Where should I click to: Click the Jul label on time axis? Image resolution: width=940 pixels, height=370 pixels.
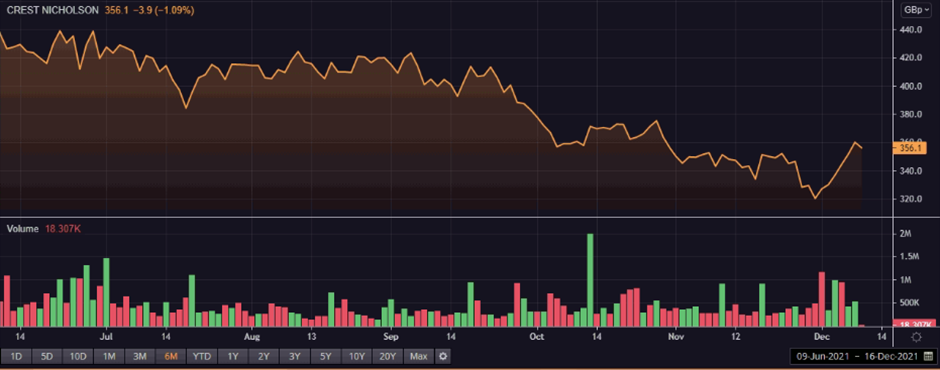(106, 336)
